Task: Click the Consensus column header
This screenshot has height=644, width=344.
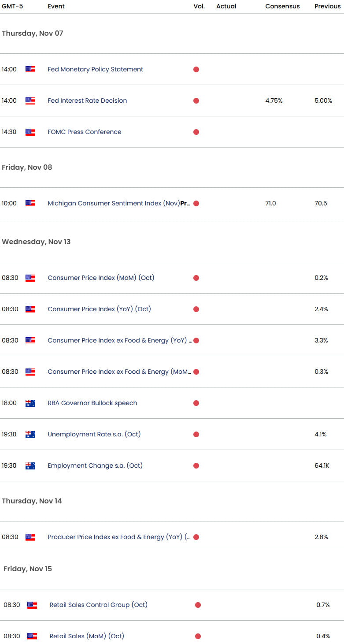Action: [x=282, y=6]
